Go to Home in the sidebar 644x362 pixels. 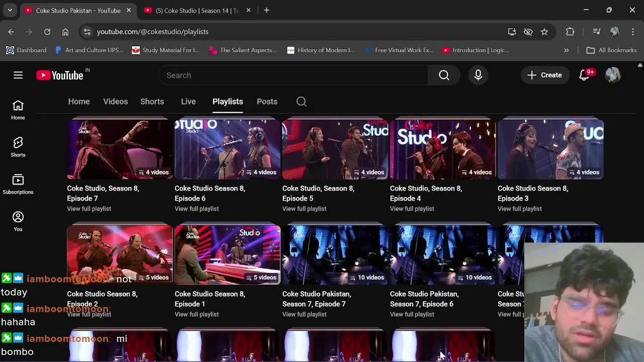tap(18, 110)
